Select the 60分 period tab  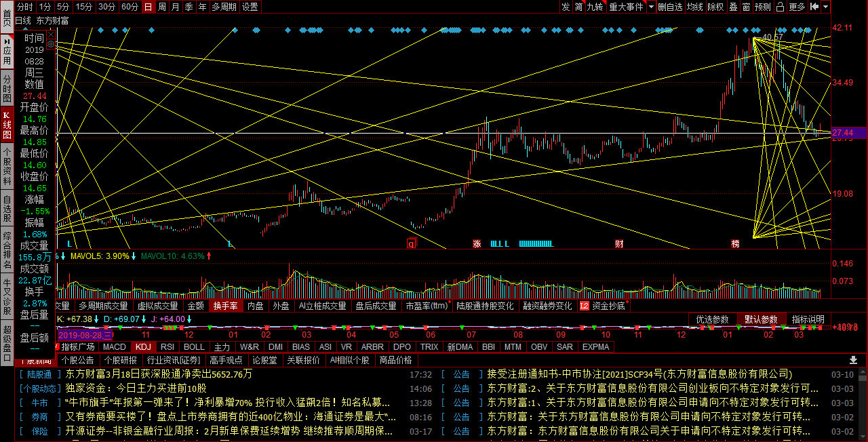point(130,7)
